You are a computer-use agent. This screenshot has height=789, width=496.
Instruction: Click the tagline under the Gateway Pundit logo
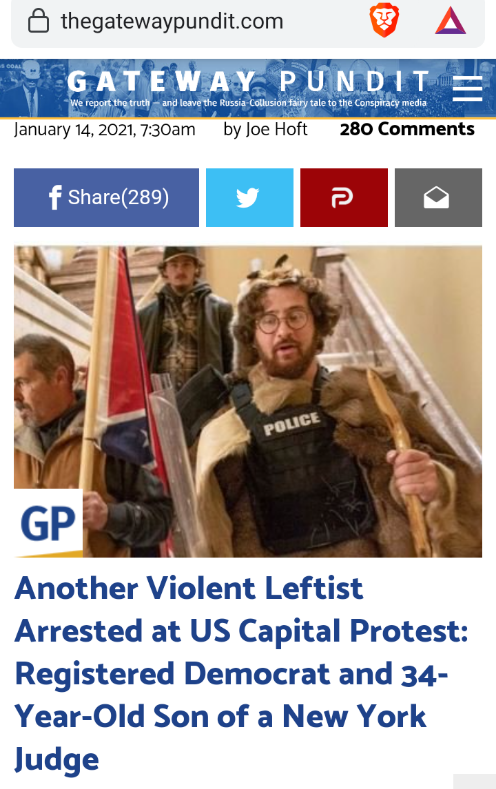[x=249, y=103]
